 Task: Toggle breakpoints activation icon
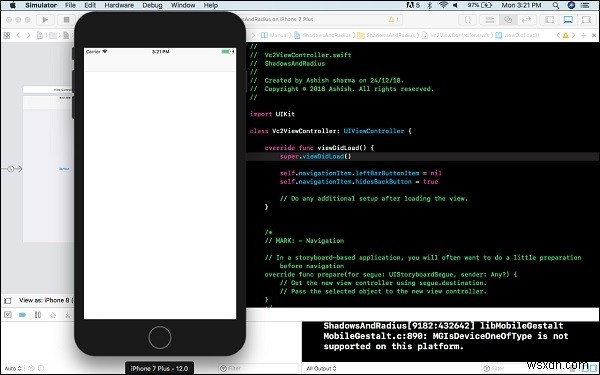(x=23, y=315)
